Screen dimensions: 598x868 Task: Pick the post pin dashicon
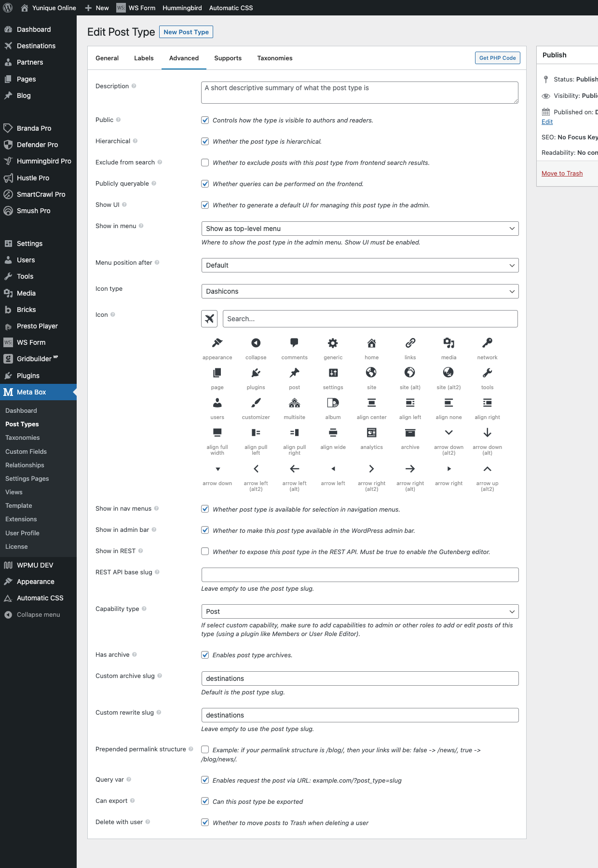294,373
